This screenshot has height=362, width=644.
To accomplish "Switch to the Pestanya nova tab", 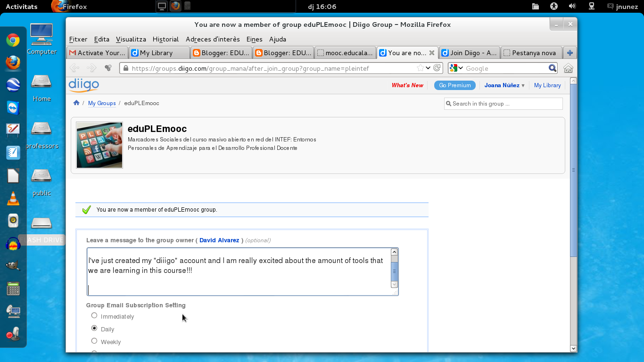I will pyautogui.click(x=531, y=53).
